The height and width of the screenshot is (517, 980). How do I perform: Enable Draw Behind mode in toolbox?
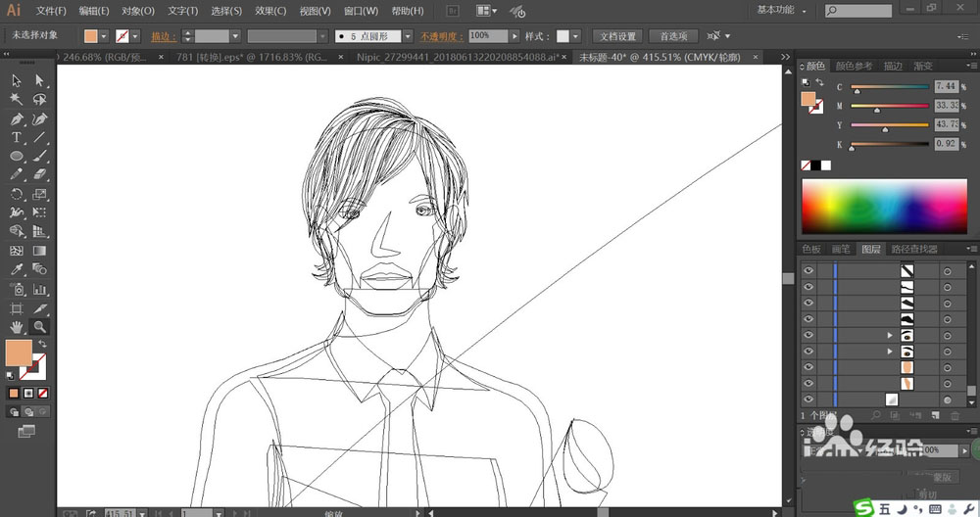[x=28, y=412]
